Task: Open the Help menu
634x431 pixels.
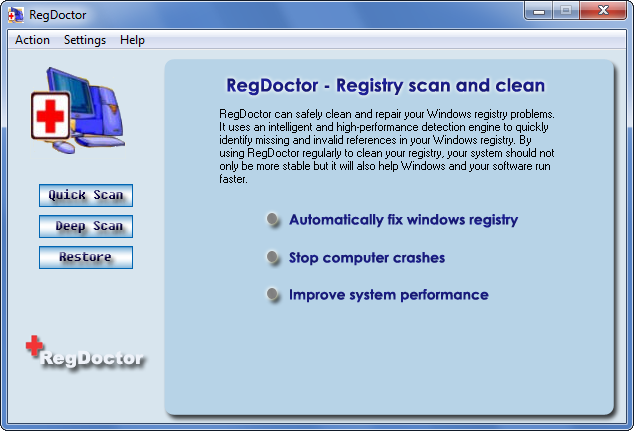Action: [132, 40]
